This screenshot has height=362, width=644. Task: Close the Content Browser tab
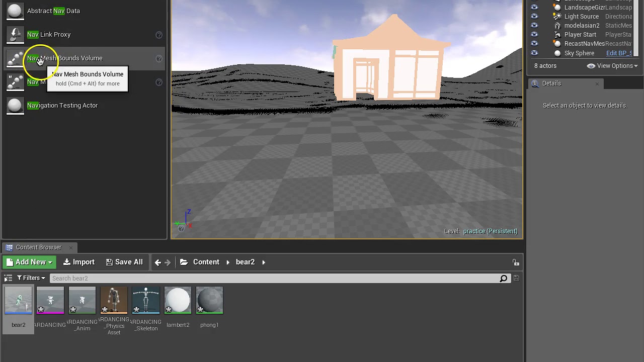[x=71, y=247]
